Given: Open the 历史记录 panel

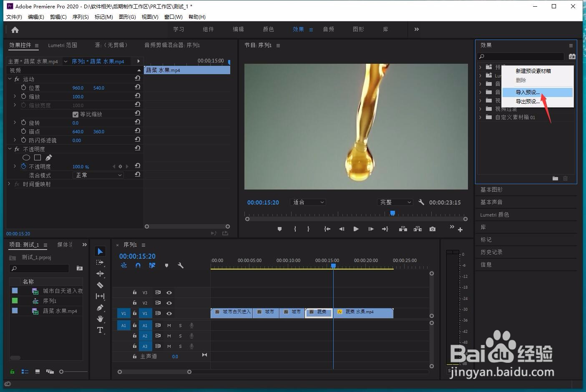Looking at the screenshot, I should pos(491,252).
